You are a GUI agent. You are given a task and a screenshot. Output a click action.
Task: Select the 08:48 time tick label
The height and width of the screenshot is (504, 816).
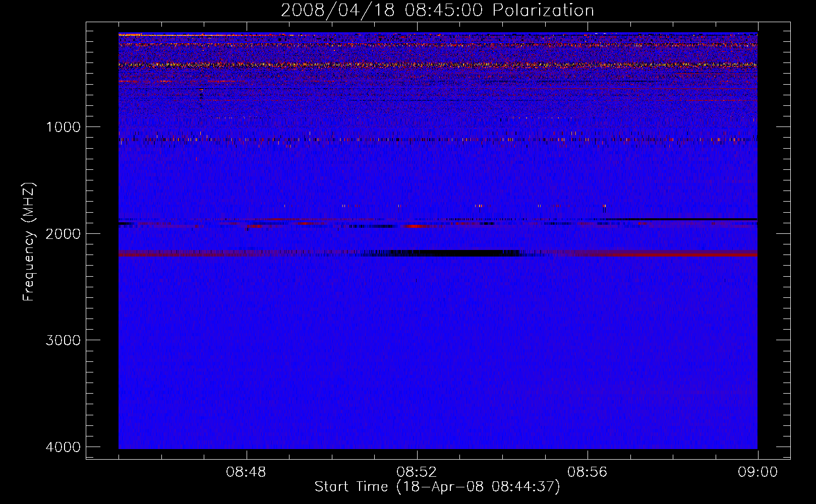click(246, 472)
